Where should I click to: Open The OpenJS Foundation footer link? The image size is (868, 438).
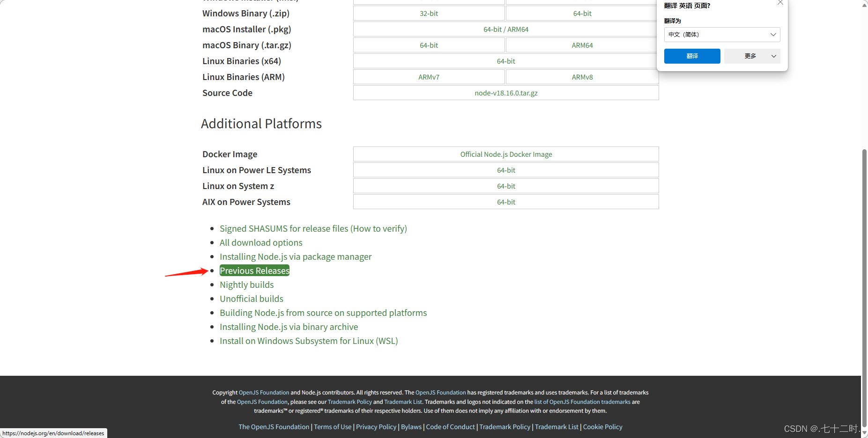tap(274, 427)
